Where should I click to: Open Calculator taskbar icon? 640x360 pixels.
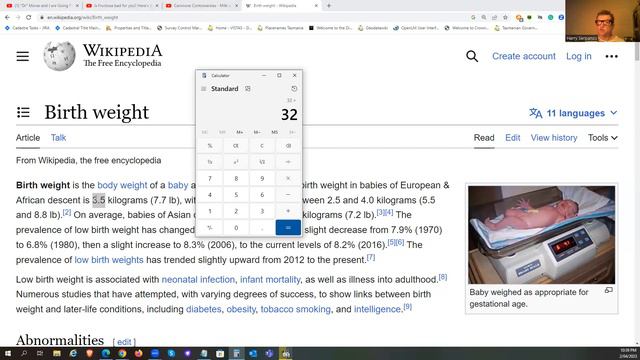[236, 353]
